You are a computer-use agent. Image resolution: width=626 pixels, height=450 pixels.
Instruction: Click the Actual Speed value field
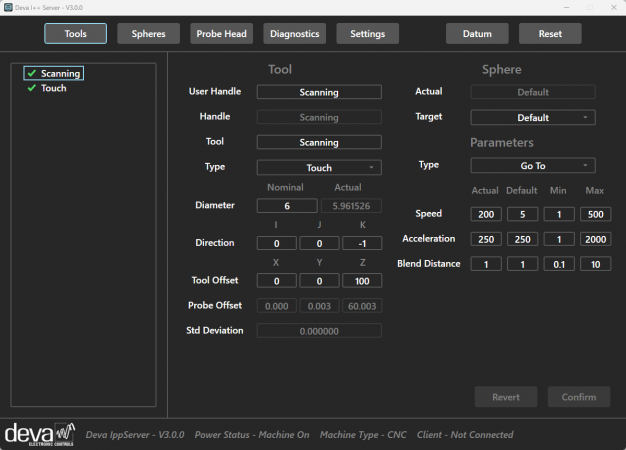click(486, 214)
